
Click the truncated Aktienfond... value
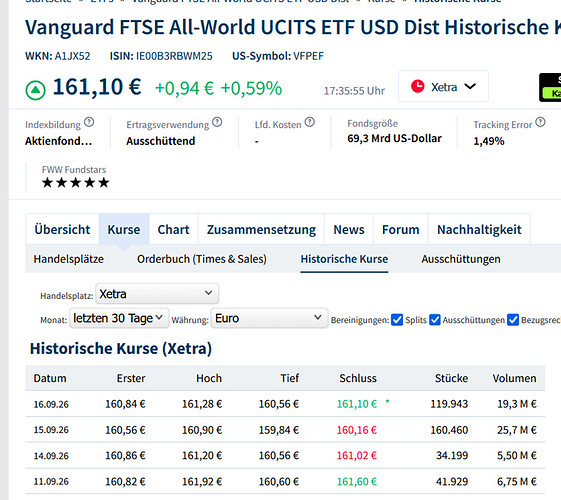tap(58, 141)
